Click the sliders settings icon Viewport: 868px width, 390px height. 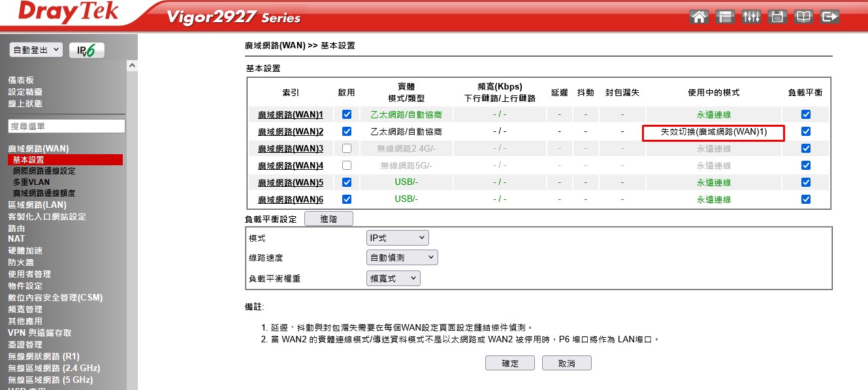[751, 17]
